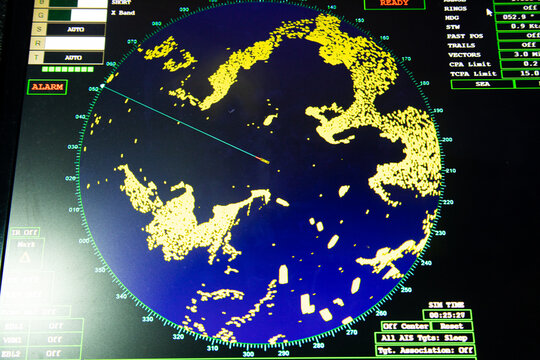Click the G label button

41,15
